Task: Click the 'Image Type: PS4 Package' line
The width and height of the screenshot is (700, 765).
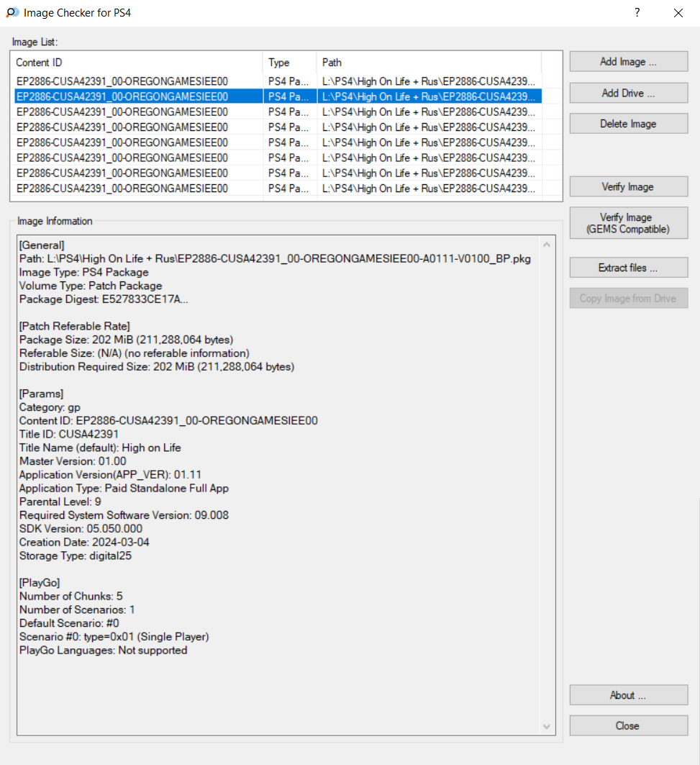Action: [84, 272]
